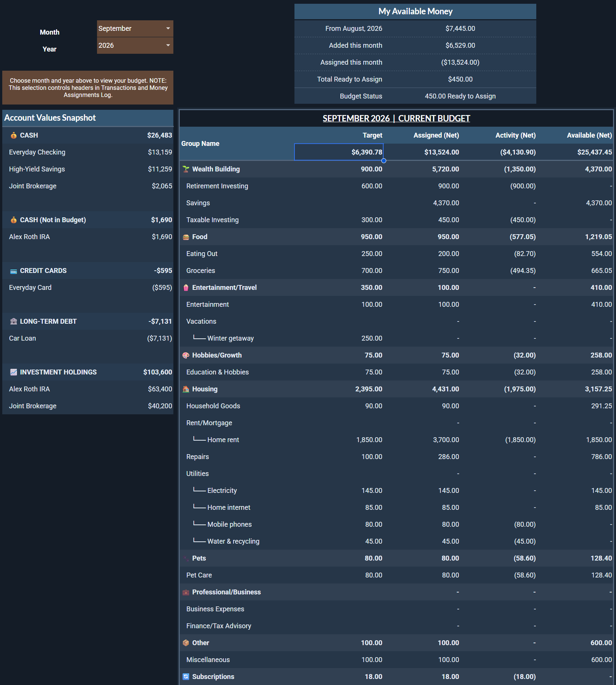This screenshot has height=685, width=616.
Task: Select the Mobile phones sub-category
Action: coord(229,524)
